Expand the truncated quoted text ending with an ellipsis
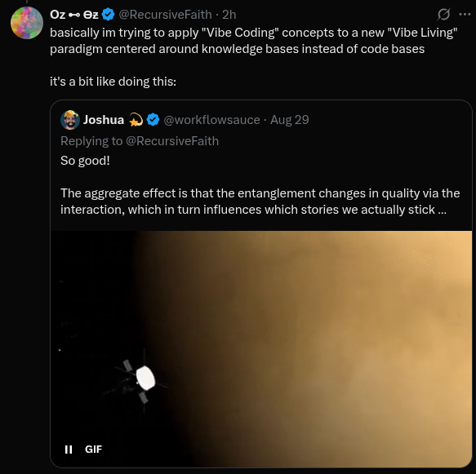Viewport: 476px width, 474px height. coord(443,210)
